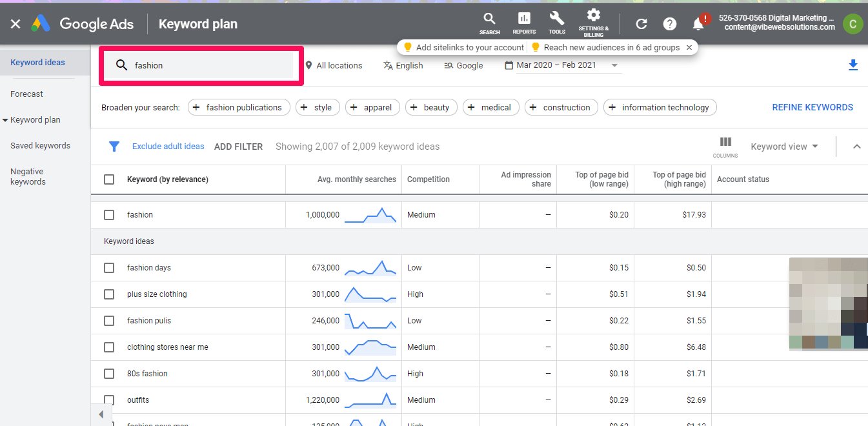Go to Forecast in the sidebar
Screen dimensions: 868x426
click(26, 94)
